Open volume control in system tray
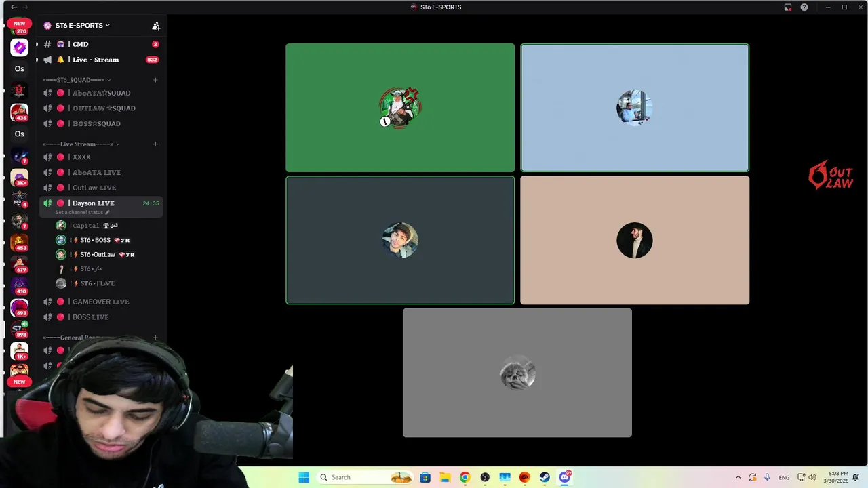868x488 pixels. (812, 477)
